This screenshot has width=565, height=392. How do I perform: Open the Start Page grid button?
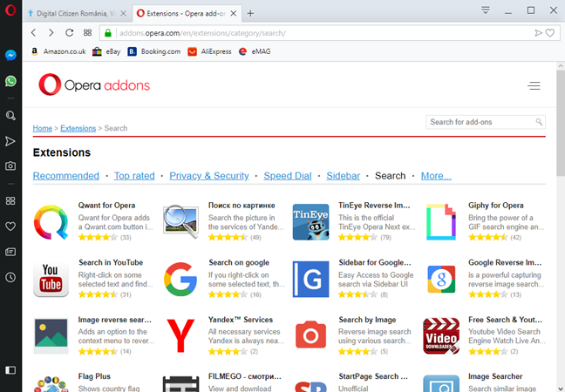pos(87,33)
